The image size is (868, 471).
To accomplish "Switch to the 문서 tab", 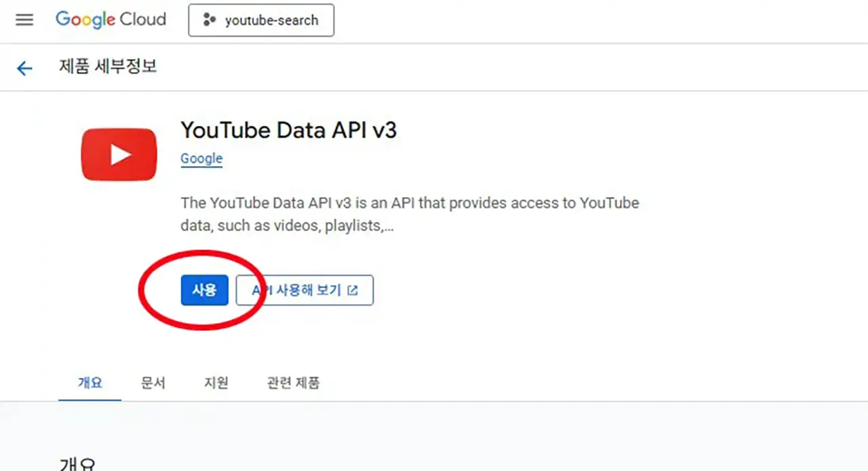I will (x=153, y=383).
